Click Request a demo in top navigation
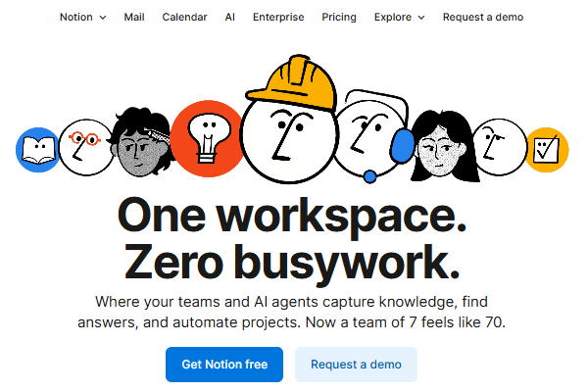Screen dimensions: 588x392 482,17
